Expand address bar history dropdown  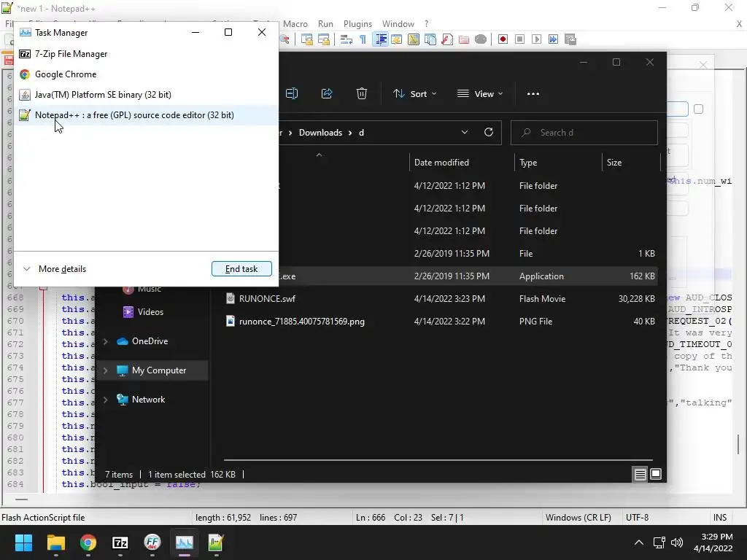pyautogui.click(x=465, y=133)
